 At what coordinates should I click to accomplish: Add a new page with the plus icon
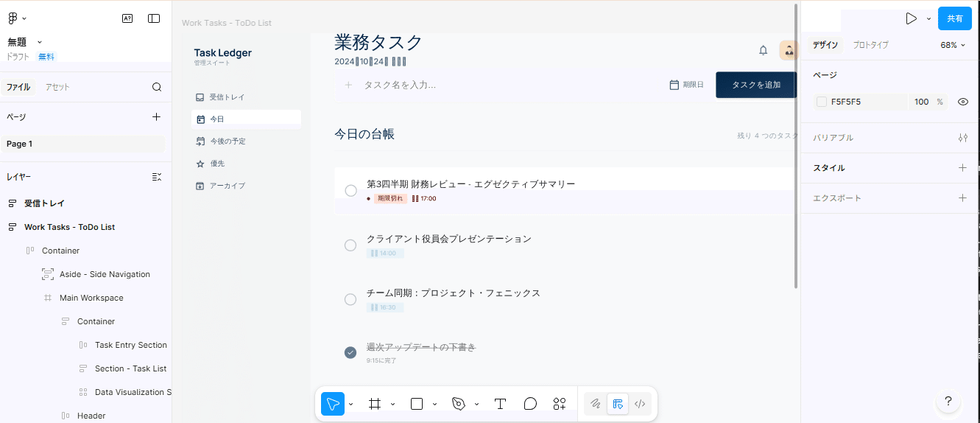click(156, 116)
